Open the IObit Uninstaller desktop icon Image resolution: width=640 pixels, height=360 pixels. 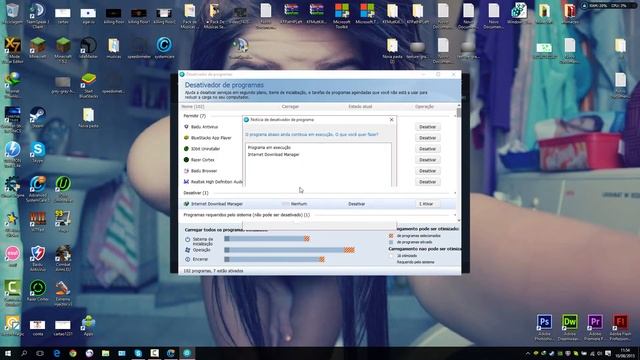pyautogui.click(x=63, y=189)
